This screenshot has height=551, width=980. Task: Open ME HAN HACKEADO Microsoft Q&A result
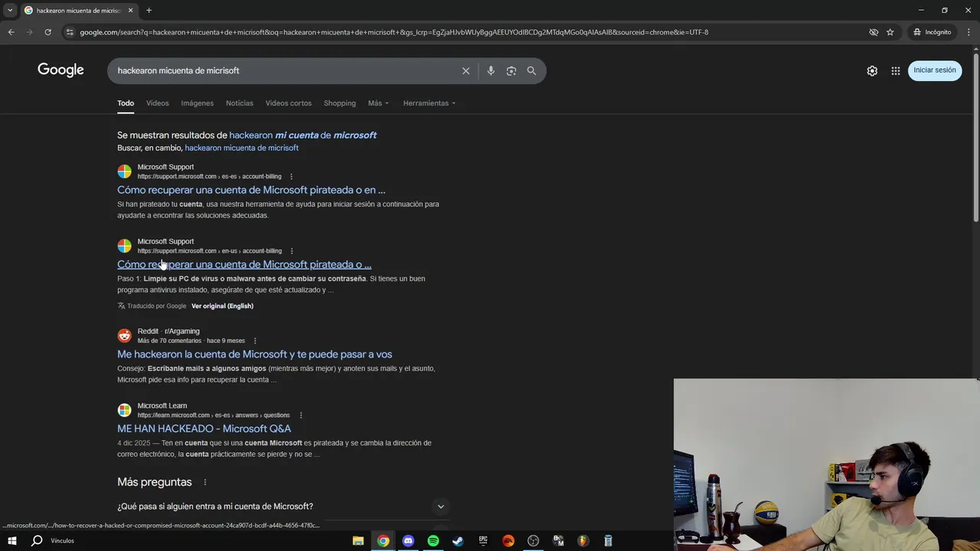(x=204, y=429)
